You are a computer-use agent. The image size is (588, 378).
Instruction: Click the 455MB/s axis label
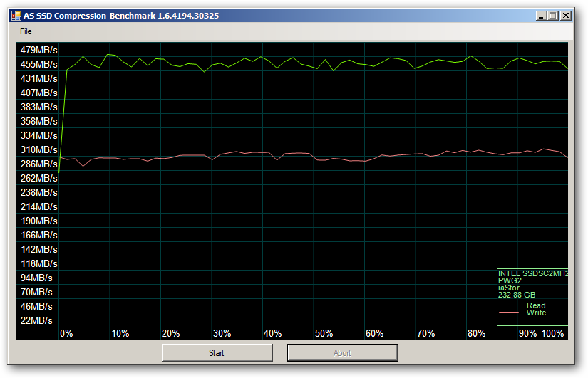click(x=39, y=65)
